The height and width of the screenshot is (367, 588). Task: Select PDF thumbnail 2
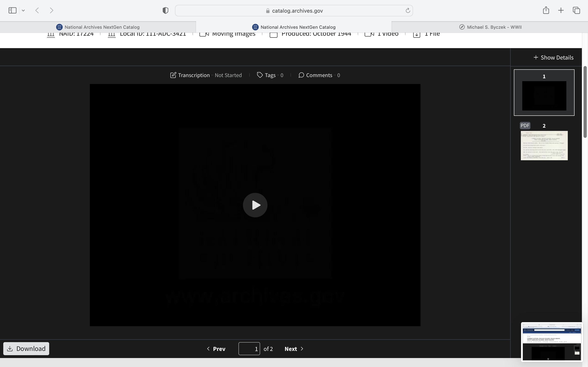(544, 145)
